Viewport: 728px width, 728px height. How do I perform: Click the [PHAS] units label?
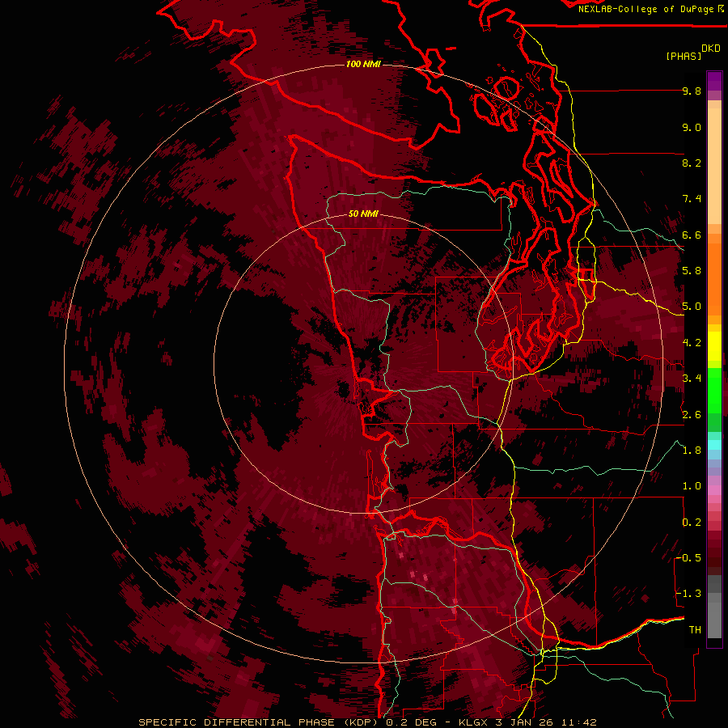click(x=684, y=56)
